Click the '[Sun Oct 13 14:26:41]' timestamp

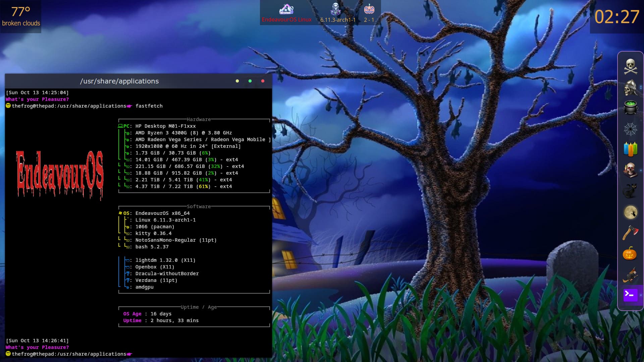[x=37, y=341]
